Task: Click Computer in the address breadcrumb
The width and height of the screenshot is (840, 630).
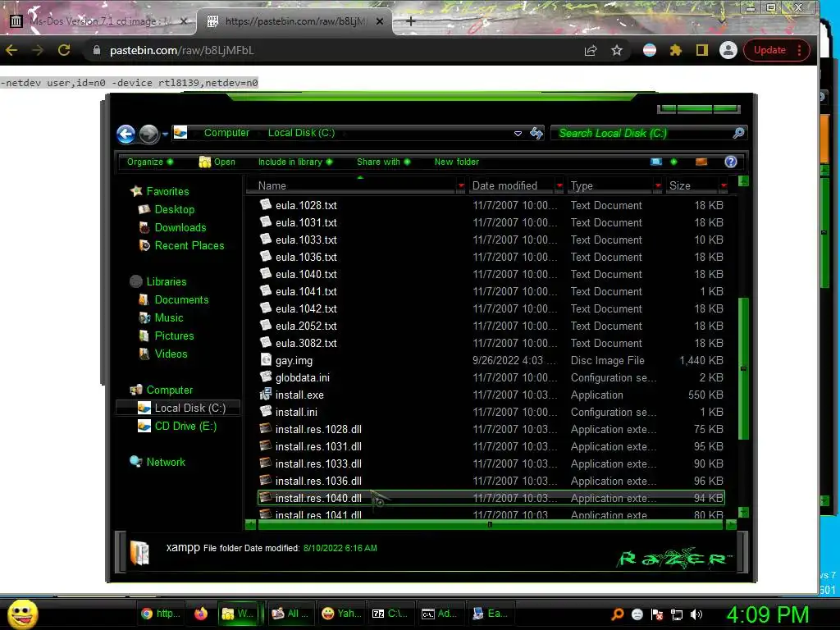Action: pos(226,133)
